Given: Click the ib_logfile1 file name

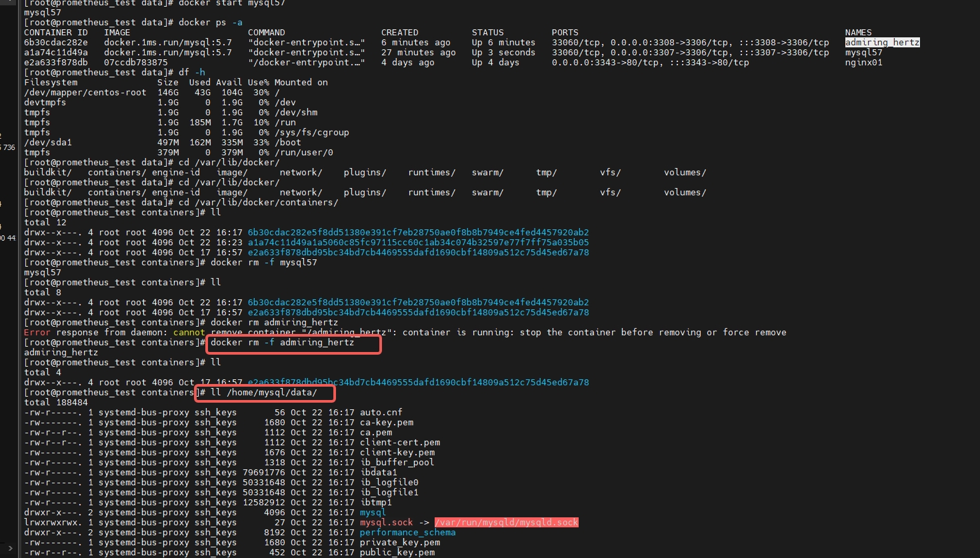Looking at the screenshot, I should click(389, 493).
